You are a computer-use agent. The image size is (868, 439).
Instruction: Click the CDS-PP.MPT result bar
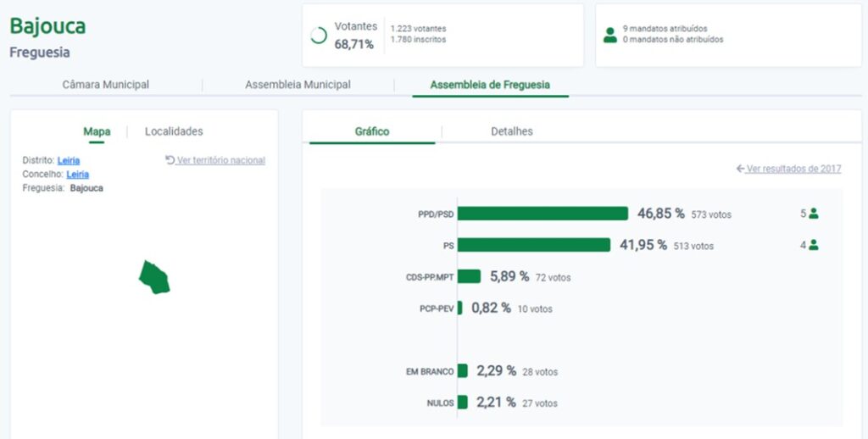pos(469,276)
